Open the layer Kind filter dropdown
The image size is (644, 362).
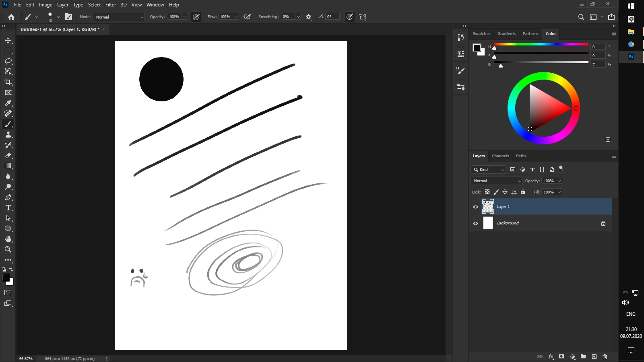click(489, 170)
